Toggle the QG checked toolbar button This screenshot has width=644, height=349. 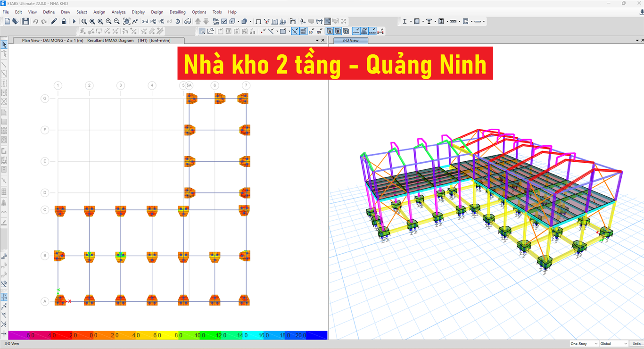[x=319, y=31]
